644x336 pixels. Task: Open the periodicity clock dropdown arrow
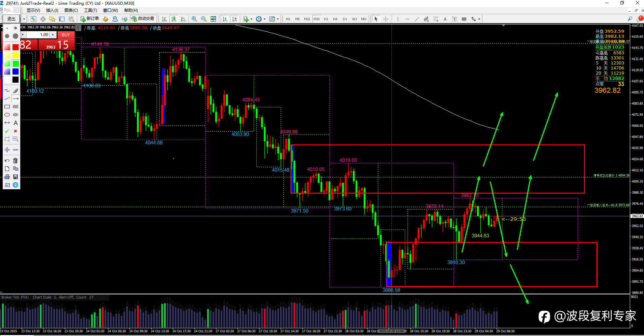[x=264, y=19]
